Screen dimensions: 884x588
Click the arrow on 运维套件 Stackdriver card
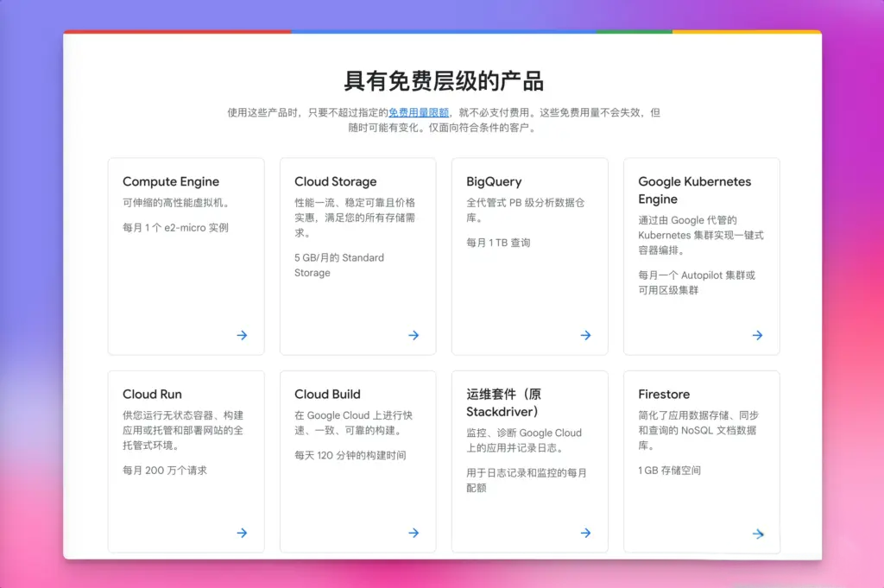[x=586, y=533]
